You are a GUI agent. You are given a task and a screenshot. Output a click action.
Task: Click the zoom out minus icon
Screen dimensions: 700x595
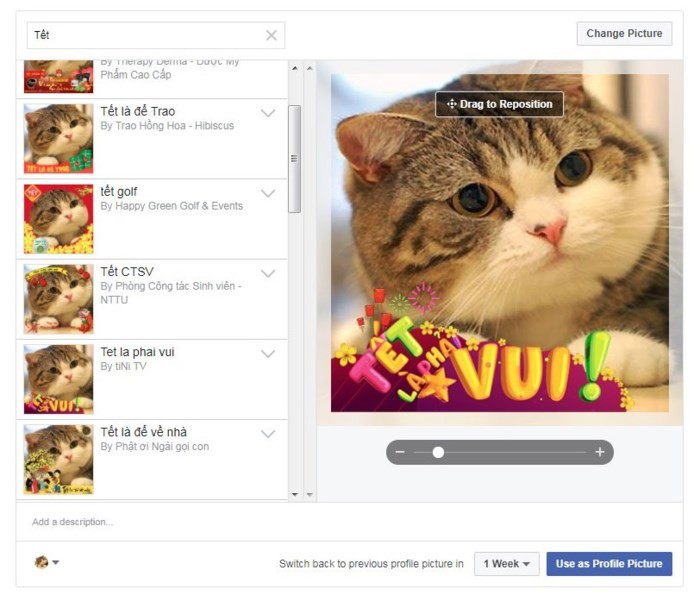(400, 452)
